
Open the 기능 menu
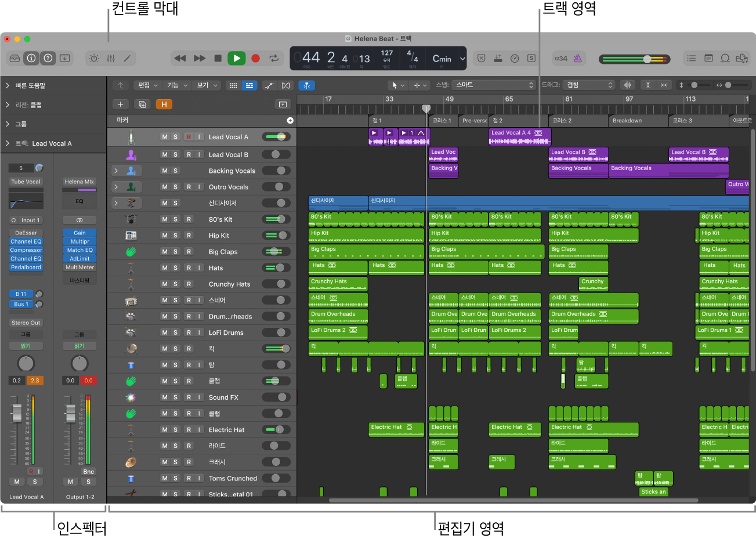coord(177,85)
